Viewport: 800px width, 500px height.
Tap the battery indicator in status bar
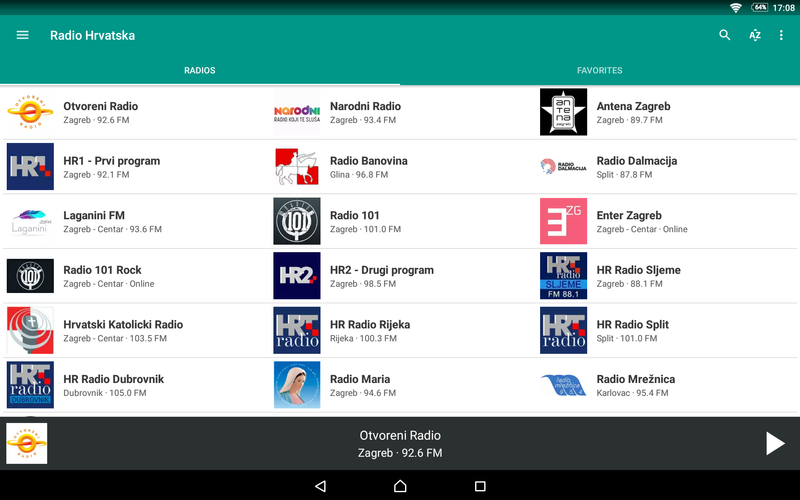coord(759,8)
